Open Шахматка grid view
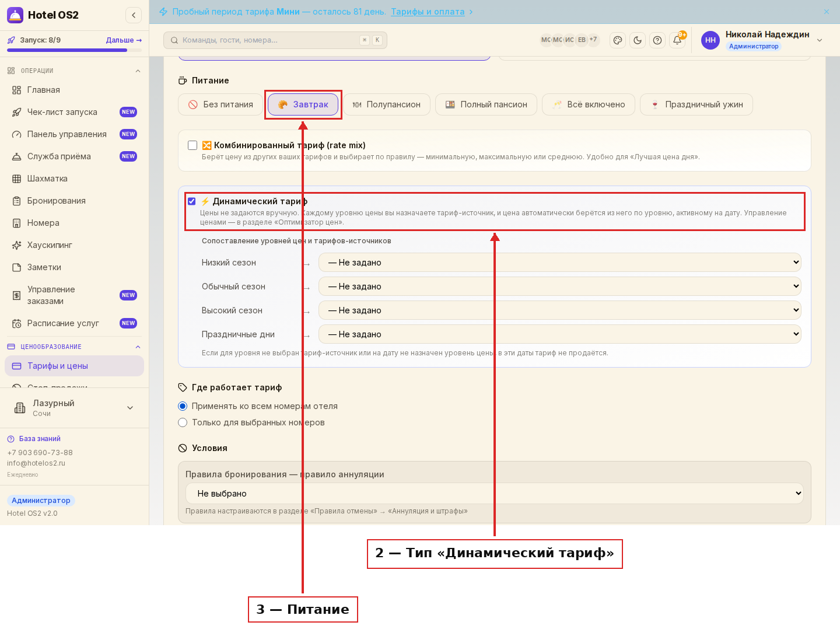The height and width of the screenshot is (636, 840). [75, 179]
